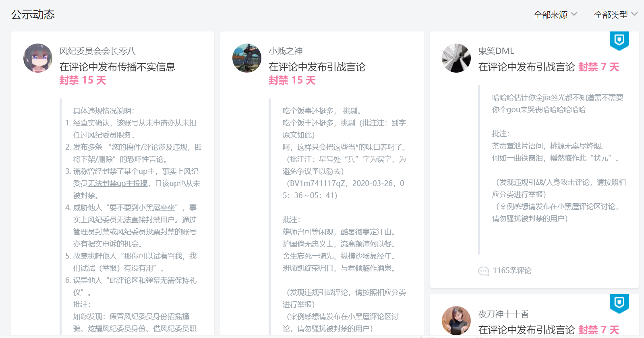Open the 全部类型 type filter dropdown
644x338 pixels.
616,15
